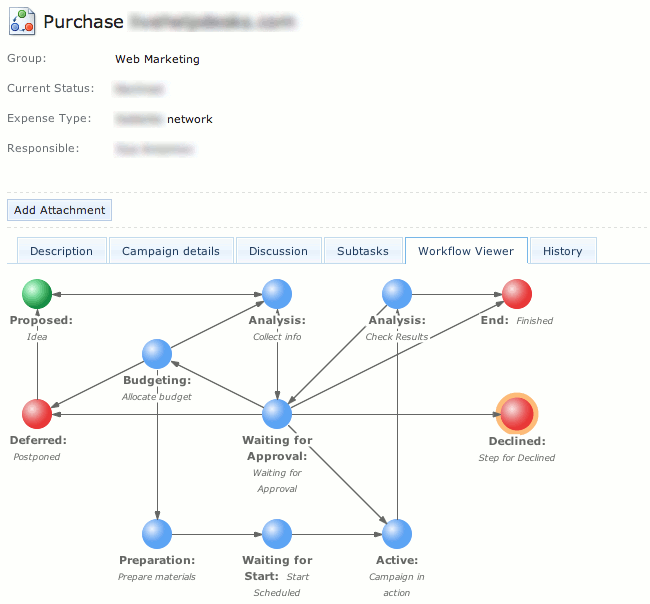Click the 'Campaign in action' caption
This screenshot has width=650, height=604.
tap(397, 585)
